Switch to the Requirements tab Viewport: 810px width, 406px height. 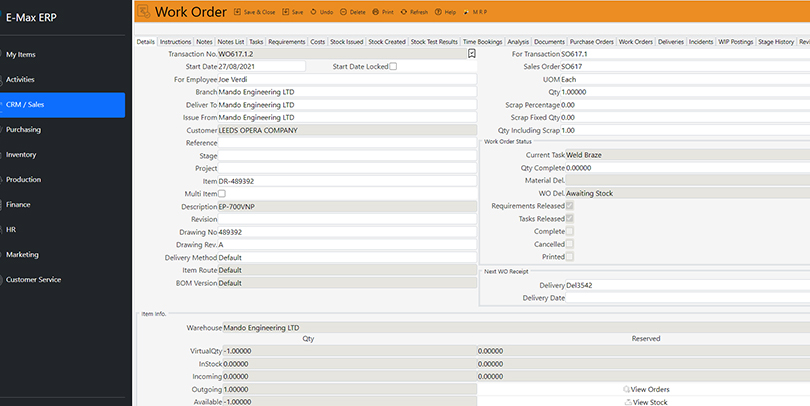tap(286, 42)
